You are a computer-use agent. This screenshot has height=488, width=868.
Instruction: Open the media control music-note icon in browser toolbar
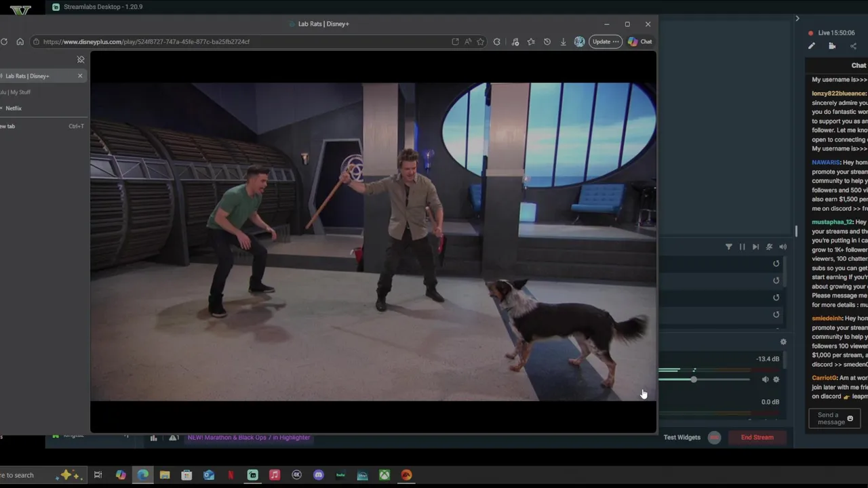coord(515,41)
